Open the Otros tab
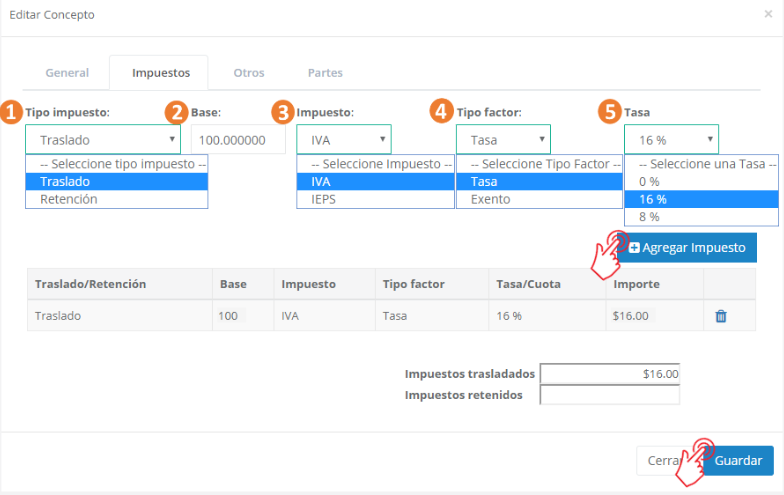The image size is (784, 495). click(249, 73)
